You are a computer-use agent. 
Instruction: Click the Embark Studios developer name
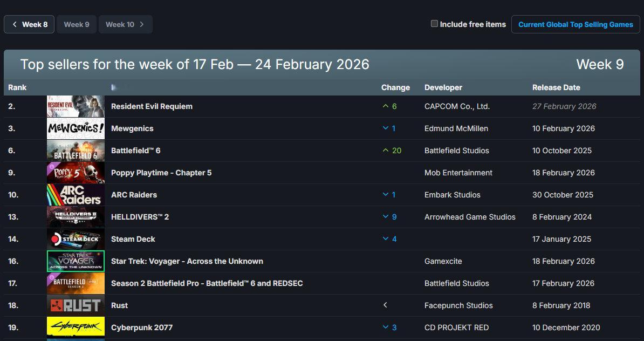452,195
